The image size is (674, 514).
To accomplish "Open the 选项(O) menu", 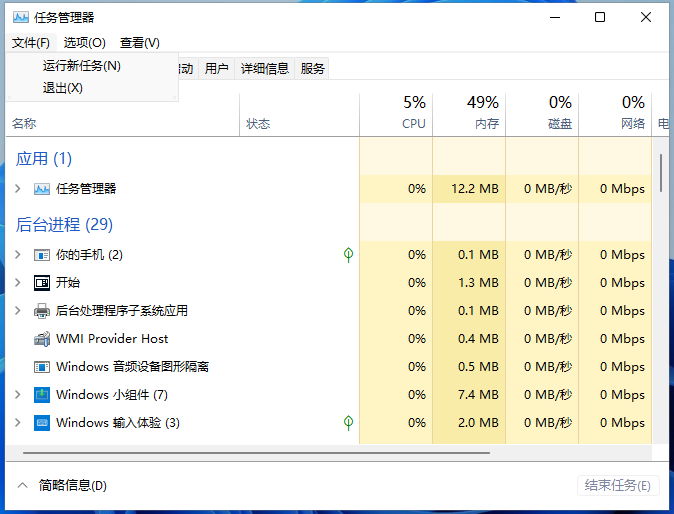I will pos(84,43).
